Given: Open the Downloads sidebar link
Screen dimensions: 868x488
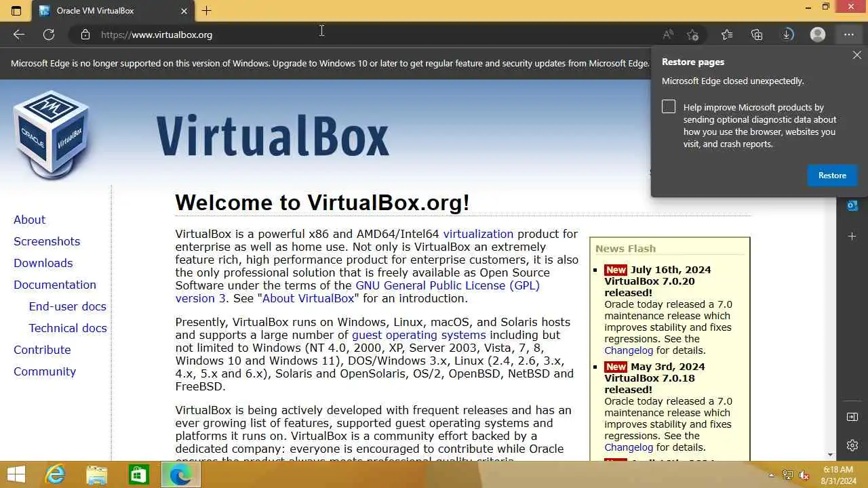Looking at the screenshot, I should tap(43, 263).
